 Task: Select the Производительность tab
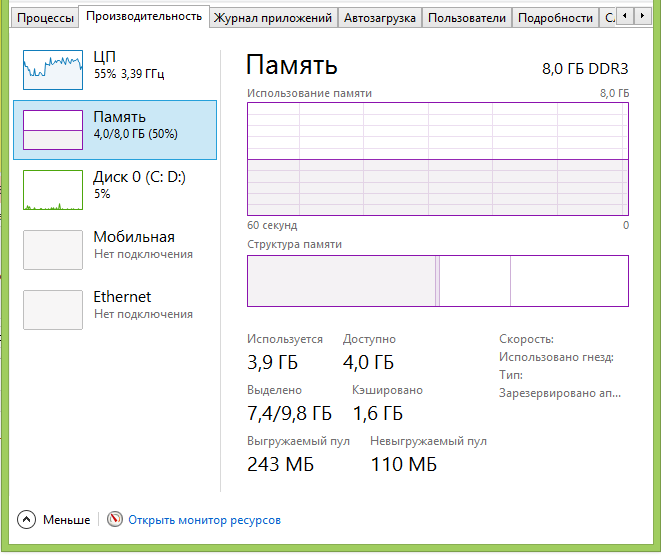click(x=144, y=16)
